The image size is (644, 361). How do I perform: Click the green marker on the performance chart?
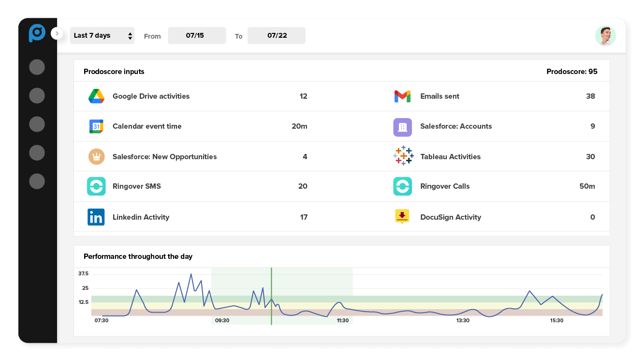tap(271, 295)
